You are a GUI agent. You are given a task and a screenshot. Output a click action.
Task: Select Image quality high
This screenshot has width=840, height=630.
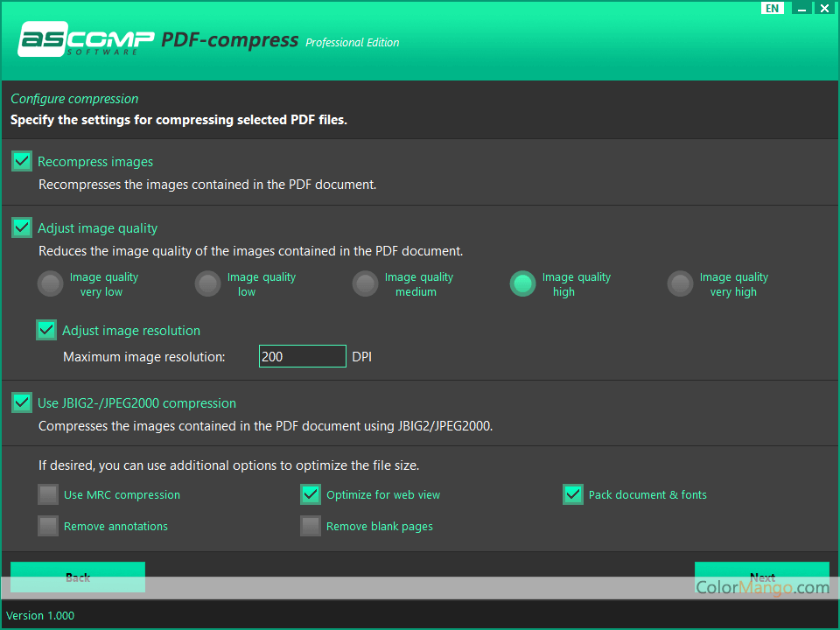pos(522,283)
